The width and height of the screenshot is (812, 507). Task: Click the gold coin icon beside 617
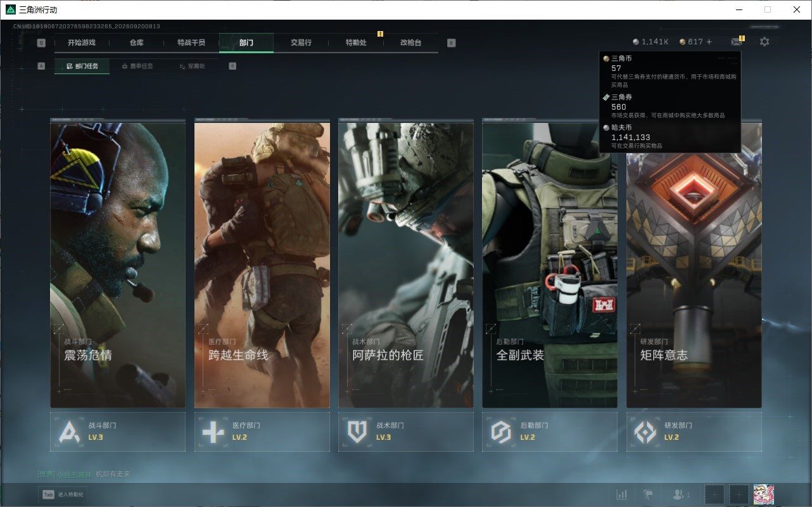click(x=682, y=42)
